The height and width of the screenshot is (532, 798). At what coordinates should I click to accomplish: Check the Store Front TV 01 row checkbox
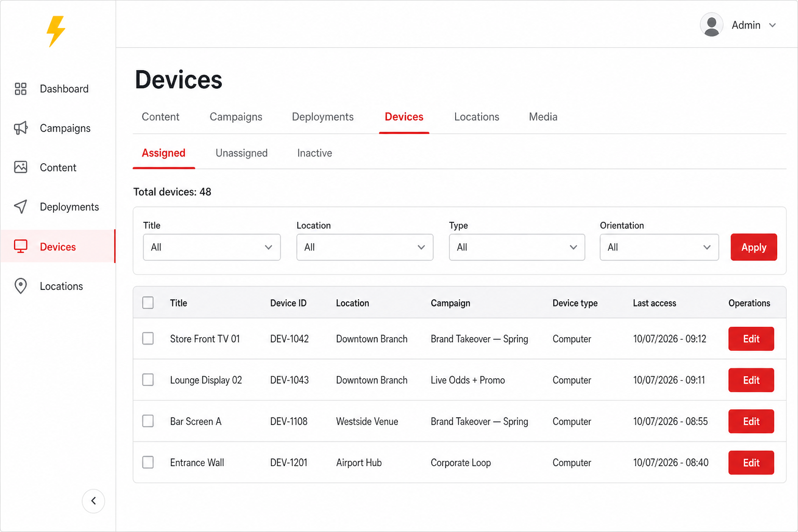(148, 339)
